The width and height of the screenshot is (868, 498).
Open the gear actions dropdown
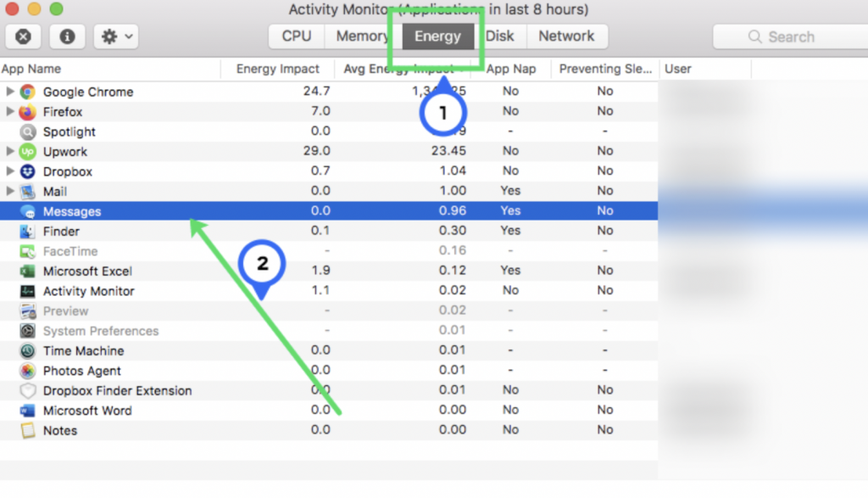tap(115, 36)
